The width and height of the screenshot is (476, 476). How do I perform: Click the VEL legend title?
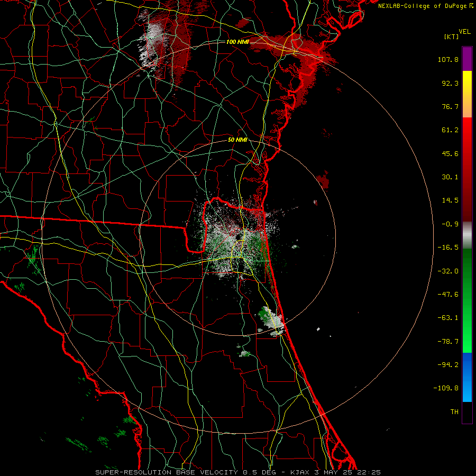click(465, 32)
